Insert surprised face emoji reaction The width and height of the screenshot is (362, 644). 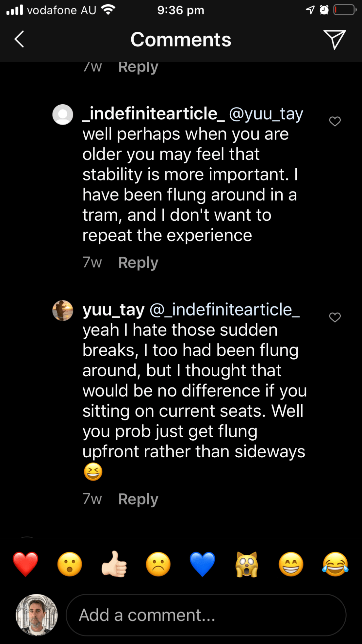coord(70,564)
